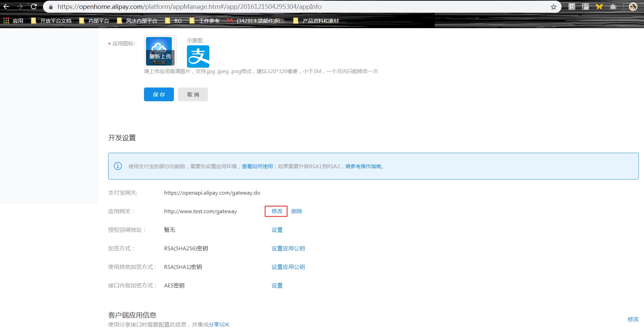The height and width of the screenshot is (334, 644).
Task: Click the AES密钥 value
Action: click(174, 285)
